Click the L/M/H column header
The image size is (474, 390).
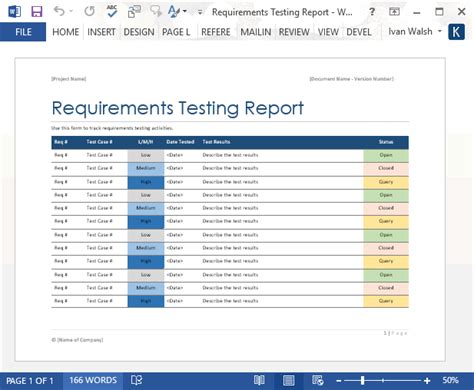click(146, 142)
